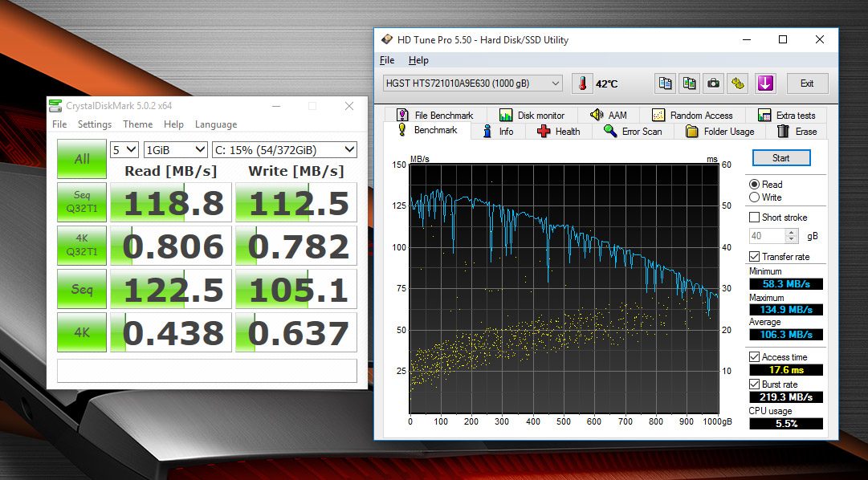
Task: Open the Error Scan tab
Action: click(634, 131)
